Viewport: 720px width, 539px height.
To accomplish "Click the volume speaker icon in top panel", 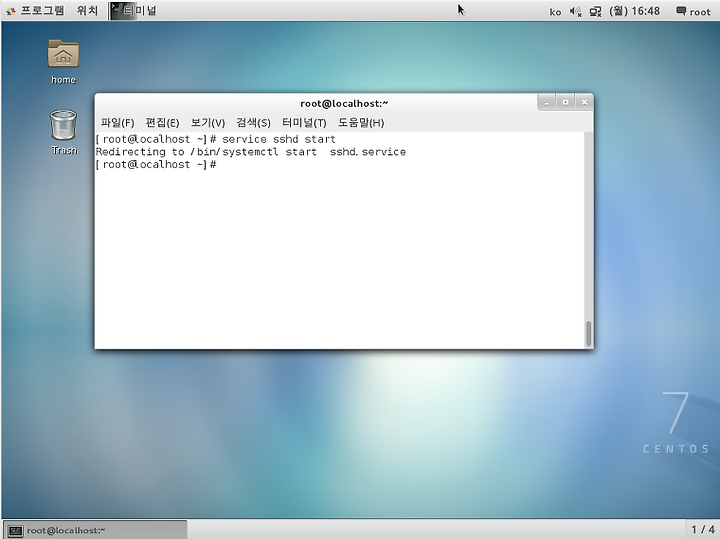I will [x=575, y=11].
